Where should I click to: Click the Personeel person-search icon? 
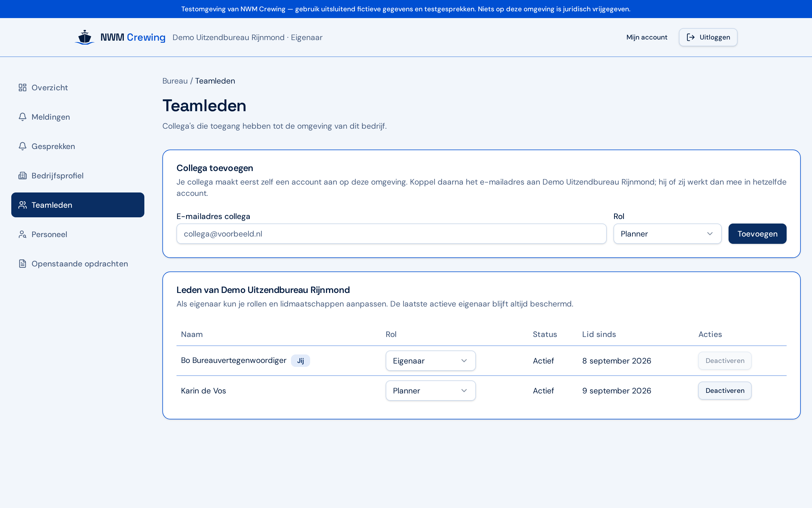tap(23, 234)
